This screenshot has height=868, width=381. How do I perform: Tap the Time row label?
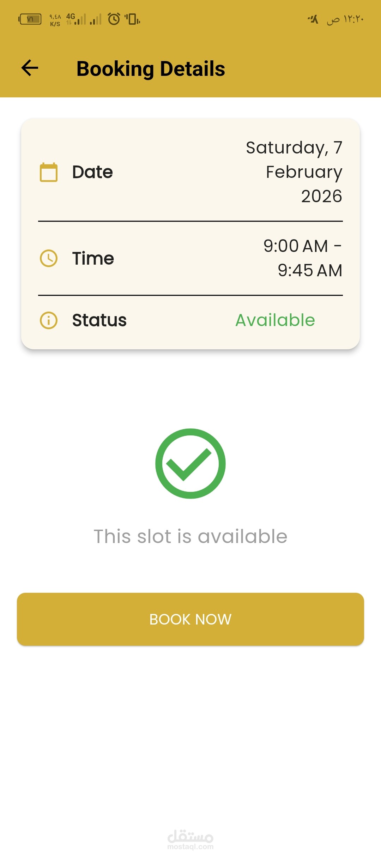[x=93, y=258]
